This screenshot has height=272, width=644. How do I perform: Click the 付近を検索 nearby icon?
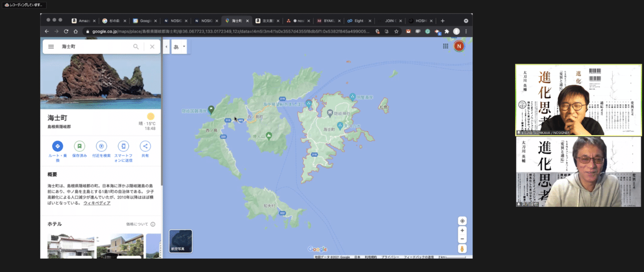(x=101, y=146)
